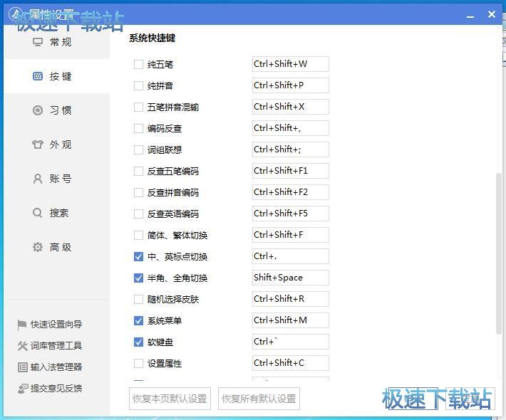Click the vertical scrollbar of shortcut list

click(x=498, y=253)
